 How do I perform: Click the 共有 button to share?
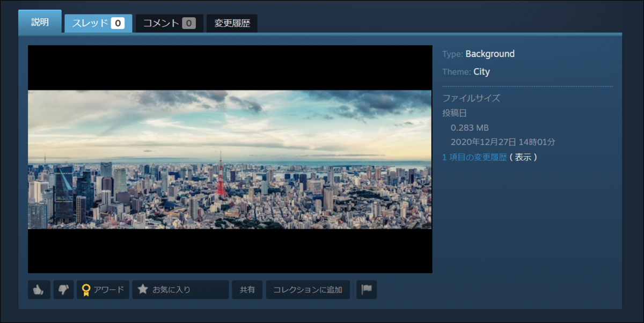coord(247,289)
